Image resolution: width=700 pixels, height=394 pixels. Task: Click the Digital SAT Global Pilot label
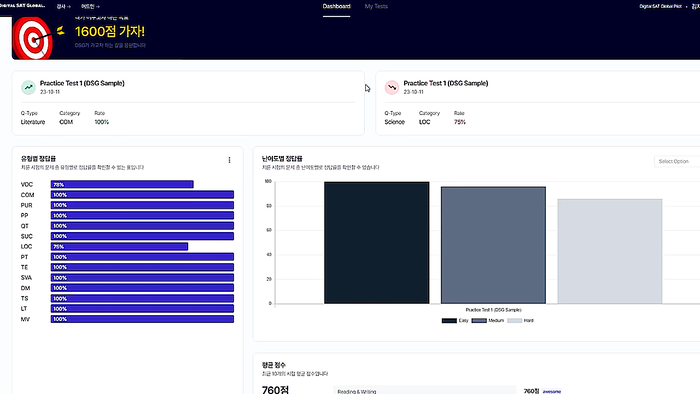click(x=660, y=6)
